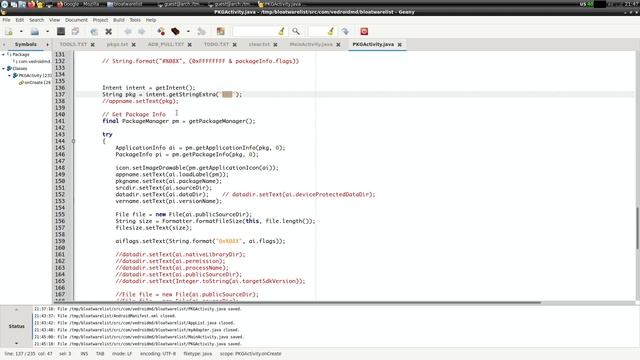Viewport: 640px width, 360px height.
Task: Open the File menu
Action: click(7, 20)
